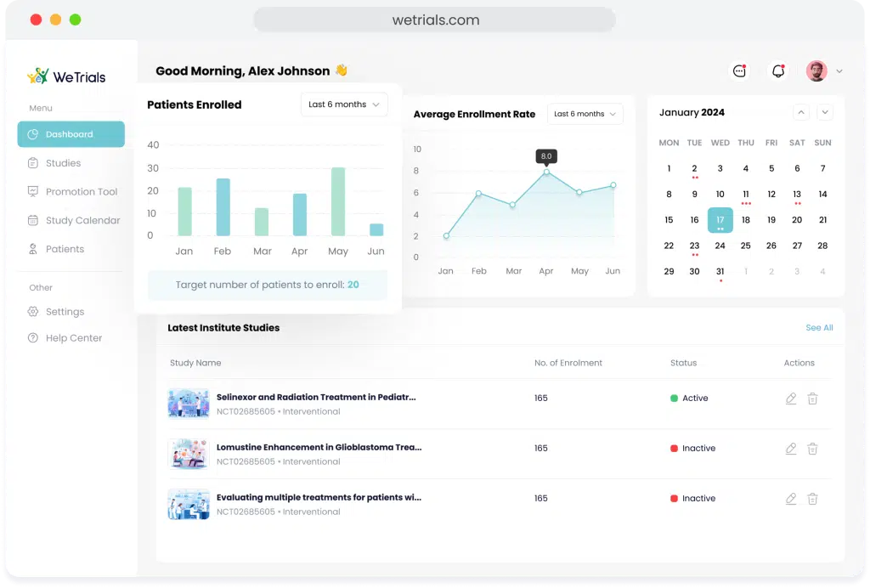Delete the Selinexor and Radiation study
This screenshot has height=588, width=870.
pyautogui.click(x=812, y=399)
